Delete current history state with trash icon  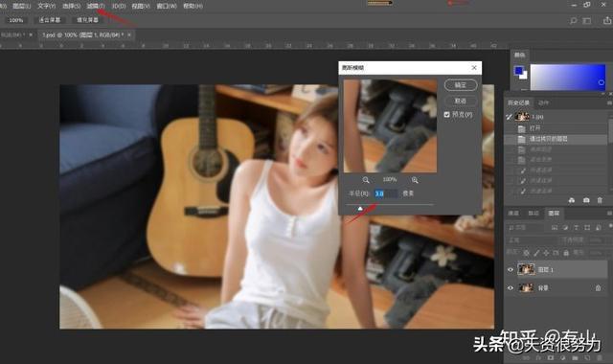tap(600, 200)
